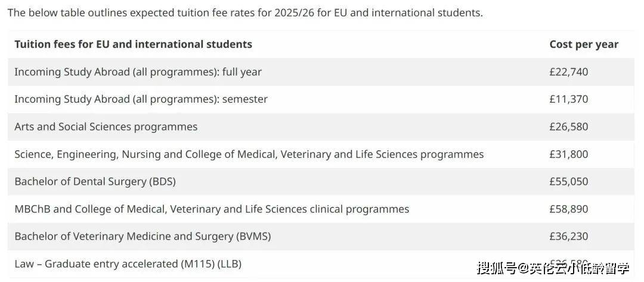Click the £26,580 Arts fee value
Image resolution: width=644 pixels, height=282 pixels.
pos(569,127)
